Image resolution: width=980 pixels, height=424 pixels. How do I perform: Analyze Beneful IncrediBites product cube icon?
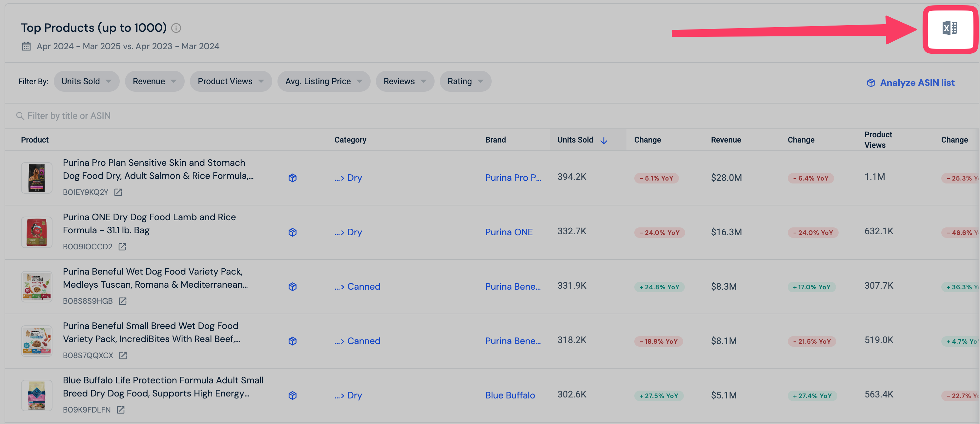[x=293, y=341]
